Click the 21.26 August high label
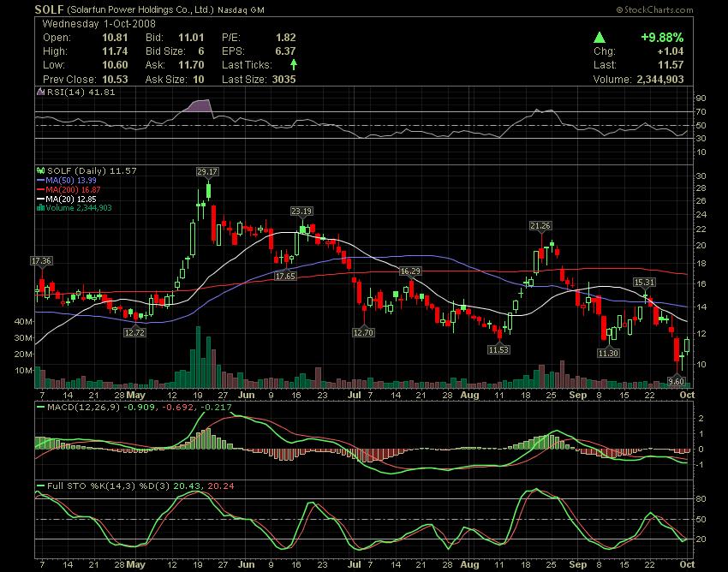728x572 pixels. [540, 226]
